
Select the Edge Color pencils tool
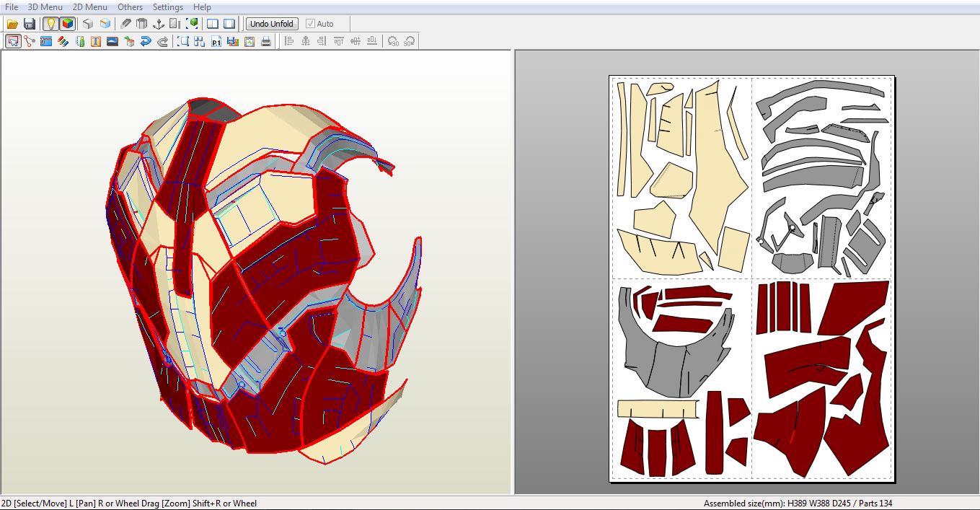[63, 41]
